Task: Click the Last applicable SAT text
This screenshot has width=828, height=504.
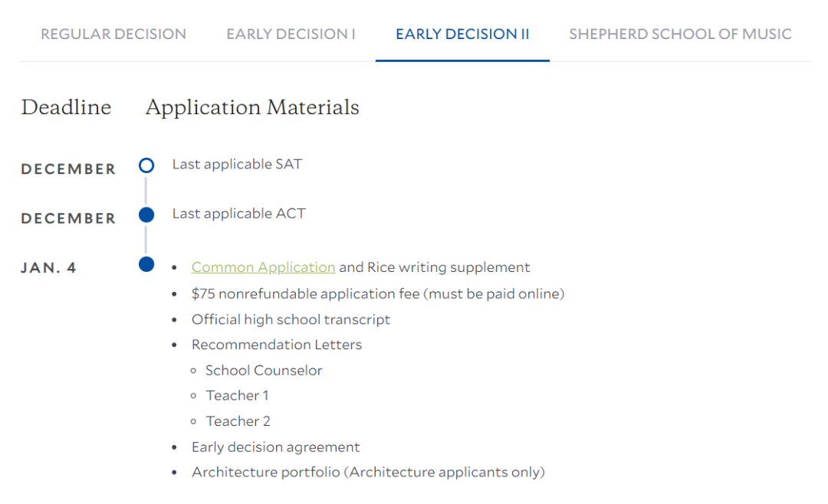Action: click(x=237, y=164)
